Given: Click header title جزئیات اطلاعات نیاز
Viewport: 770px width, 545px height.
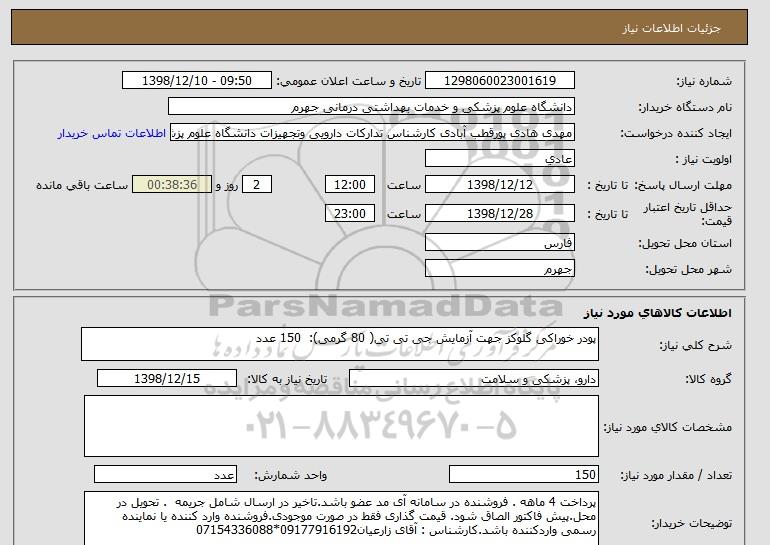Looking at the screenshot, I should click(x=671, y=28).
